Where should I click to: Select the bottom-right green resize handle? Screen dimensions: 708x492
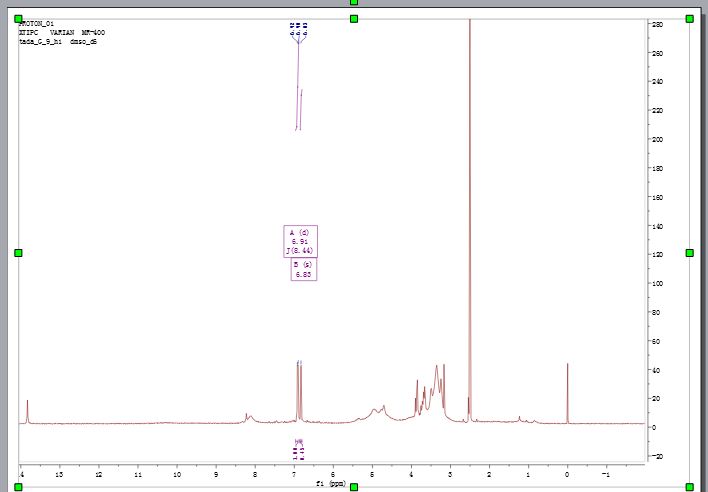689,487
